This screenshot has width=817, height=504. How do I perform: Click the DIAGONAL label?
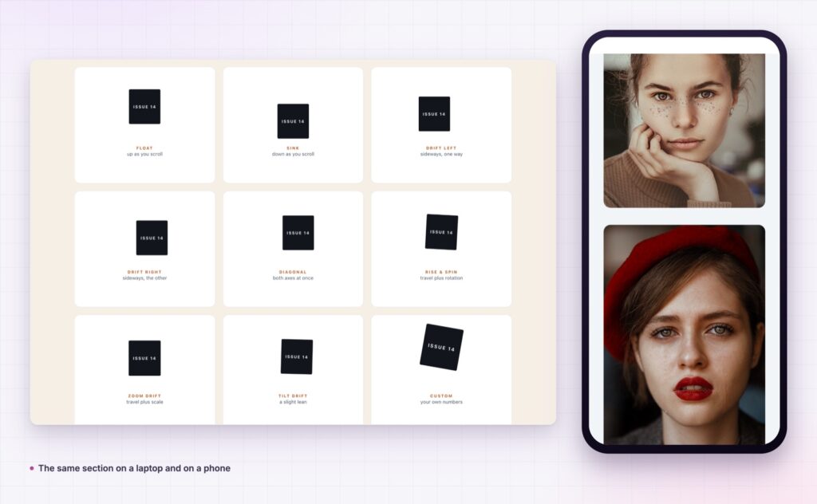pyautogui.click(x=293, y=272)
